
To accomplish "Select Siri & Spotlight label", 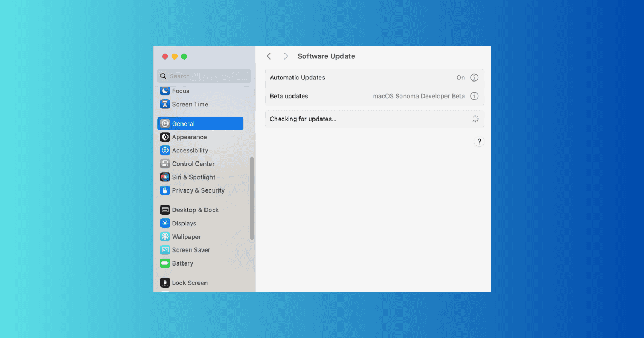I will coord(194,177).
